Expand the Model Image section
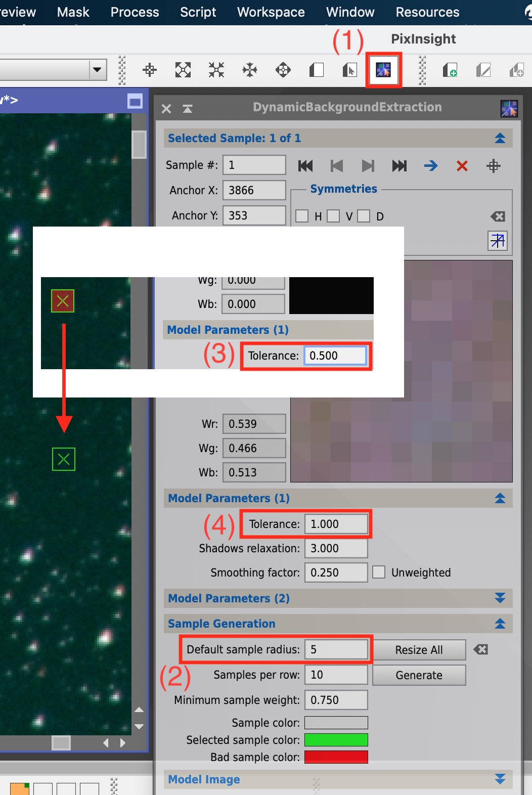The width and height of the screenshot is (532, 795). click(x=500, y=779)
